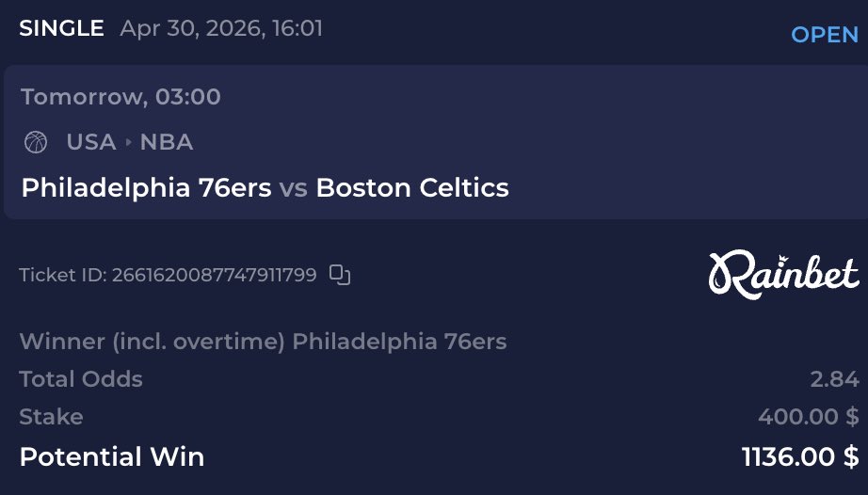Viewport: 868px width, 495px height.
Task: Click the basketball sport icon
Action: [36, 142]
